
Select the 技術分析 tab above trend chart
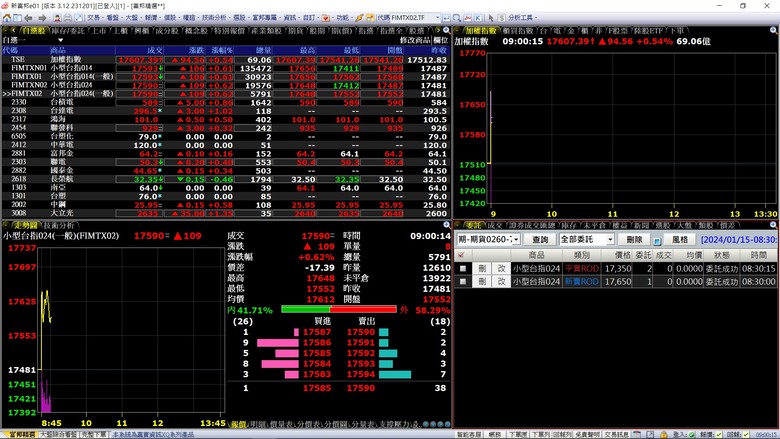59,225
